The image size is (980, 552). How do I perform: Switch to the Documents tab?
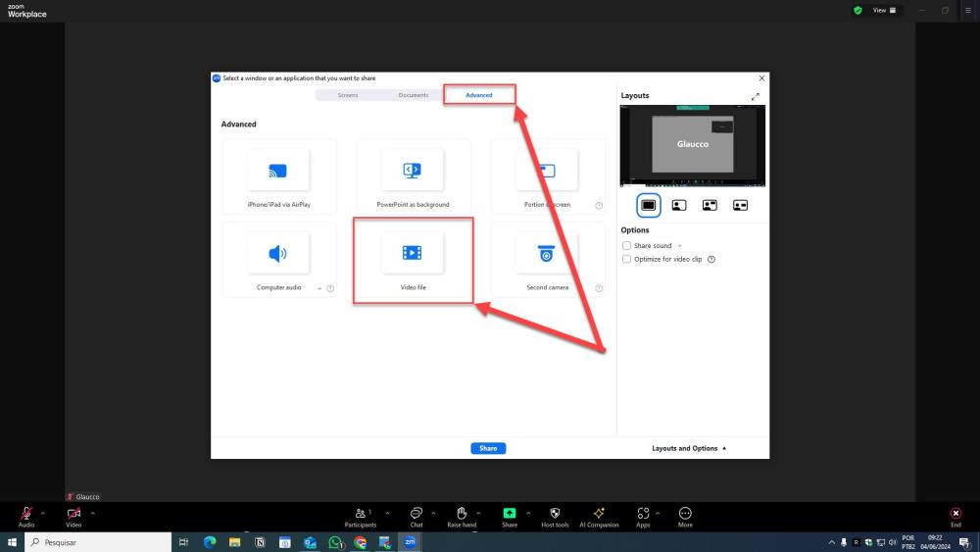[x=413, y=95]
